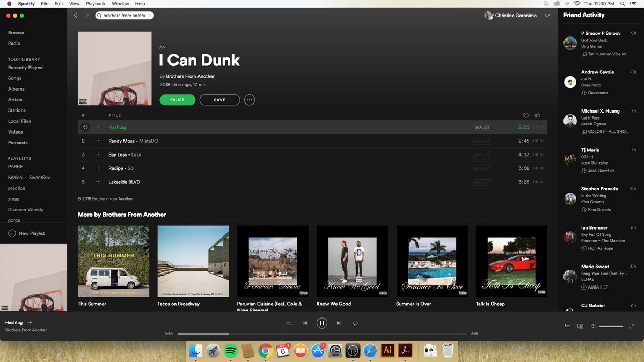Open Podcasts in the sidebar
The height and width of the screenshot is (362, 644).
pos(18,143)
